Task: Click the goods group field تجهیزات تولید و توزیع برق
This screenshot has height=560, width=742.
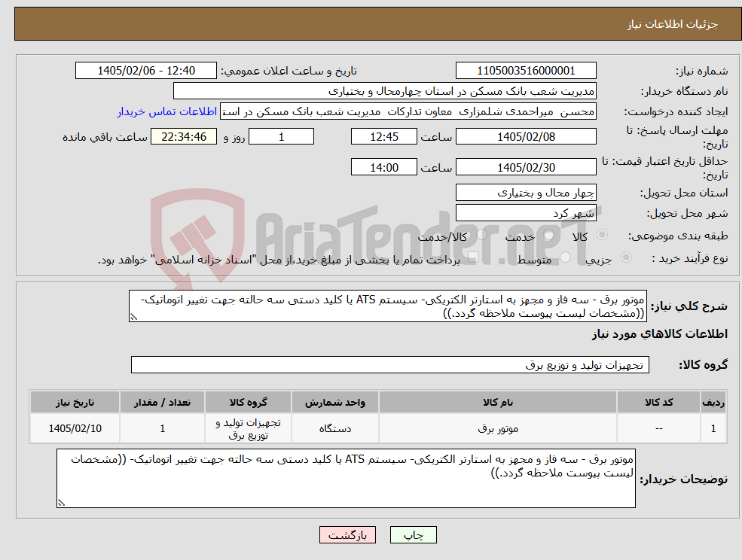Action: (390, 364)
